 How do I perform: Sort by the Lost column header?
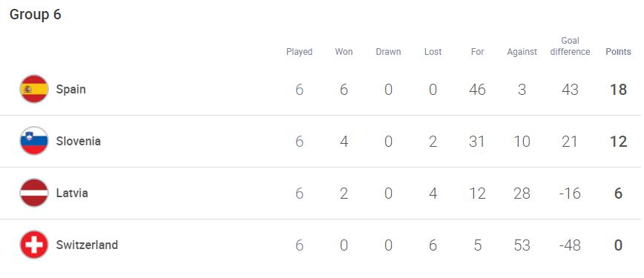point(433,52)
